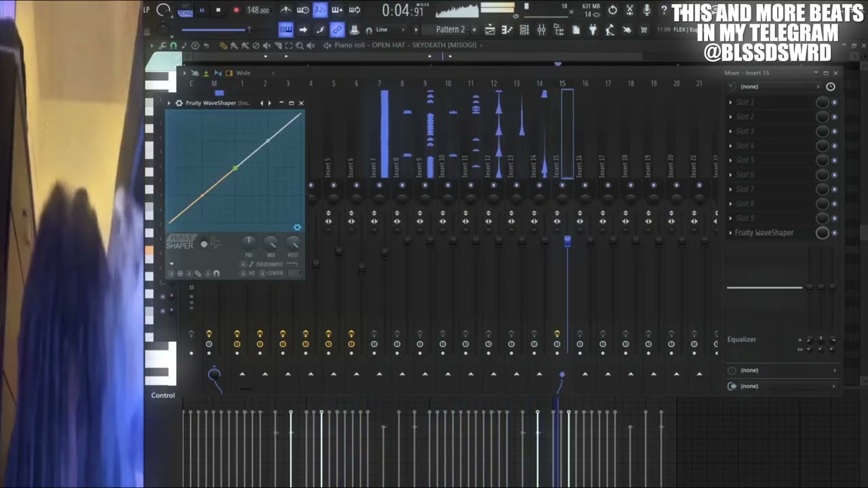Open the plugin picker plug icon
Image resolution: width=868 pixels, height=488 pixels.
(593, 30)
